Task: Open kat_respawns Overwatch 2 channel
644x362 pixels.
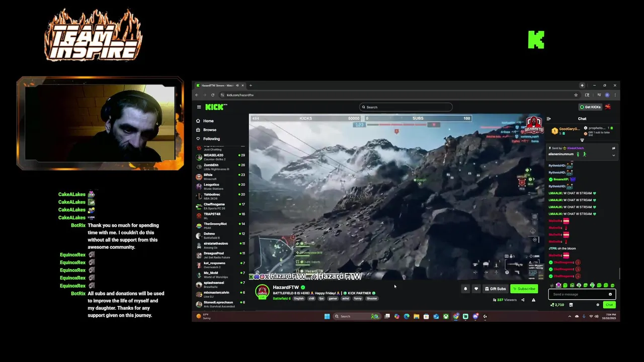Action: [x=220, y=265]
